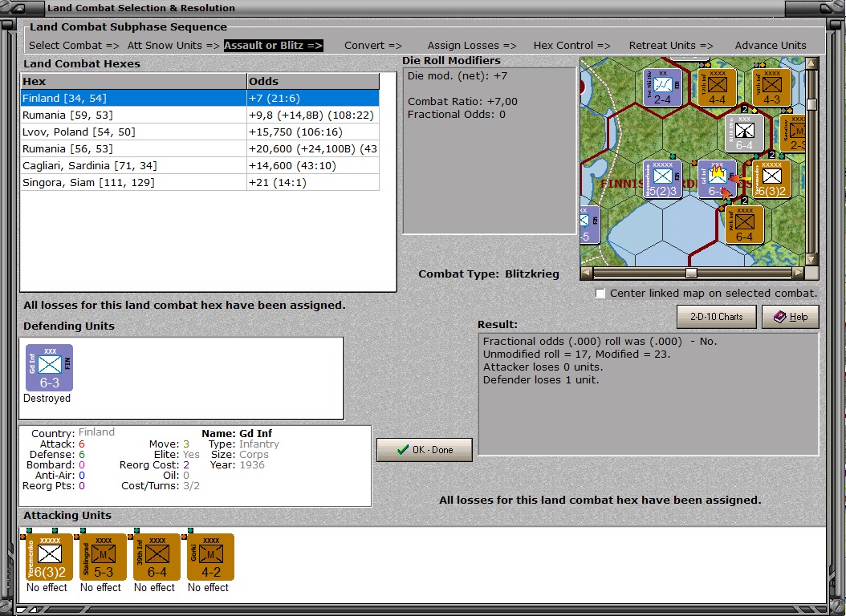Open the 2-D-10 Charts
The height and width of the screenshot is (616, 846).
click(716, 316)
